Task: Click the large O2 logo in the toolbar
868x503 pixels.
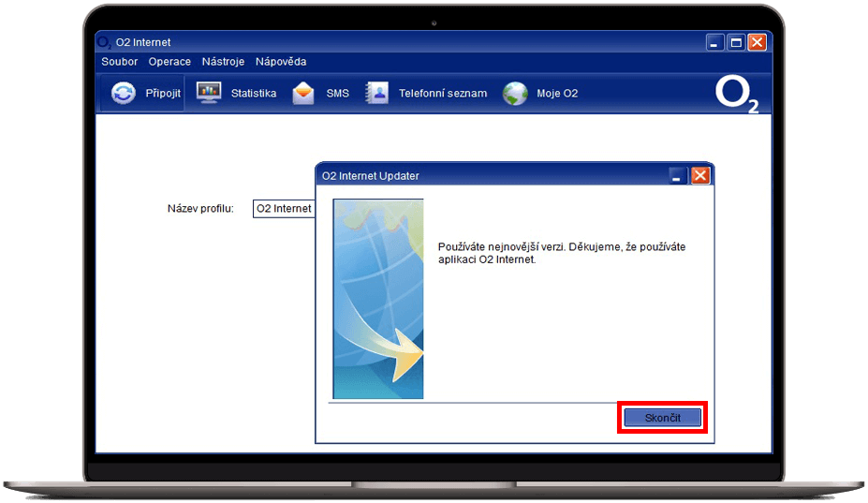Action: pyautogui.click(x=736, y=95)
